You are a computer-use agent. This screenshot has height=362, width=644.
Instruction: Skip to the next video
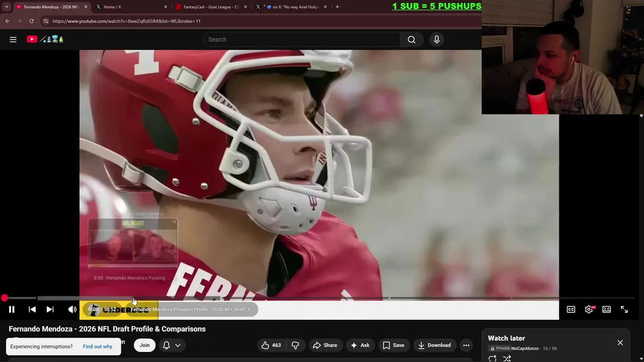[50, 309]
